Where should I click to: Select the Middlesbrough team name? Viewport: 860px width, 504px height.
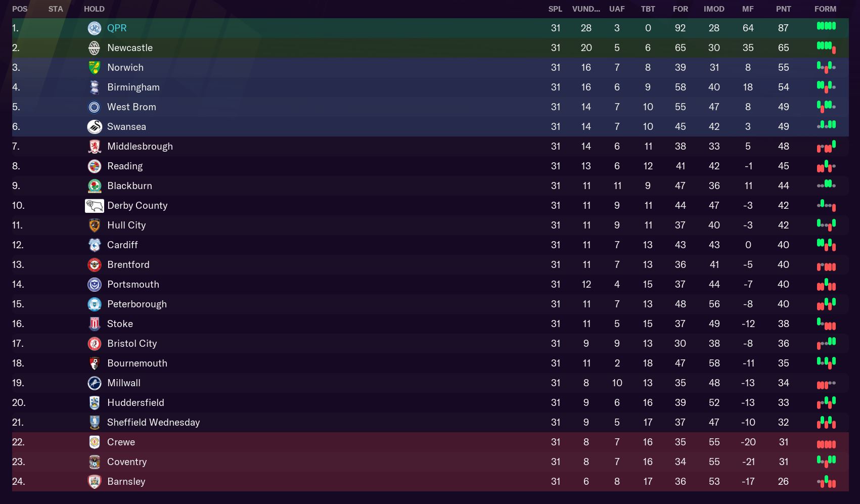pos(140,147)
